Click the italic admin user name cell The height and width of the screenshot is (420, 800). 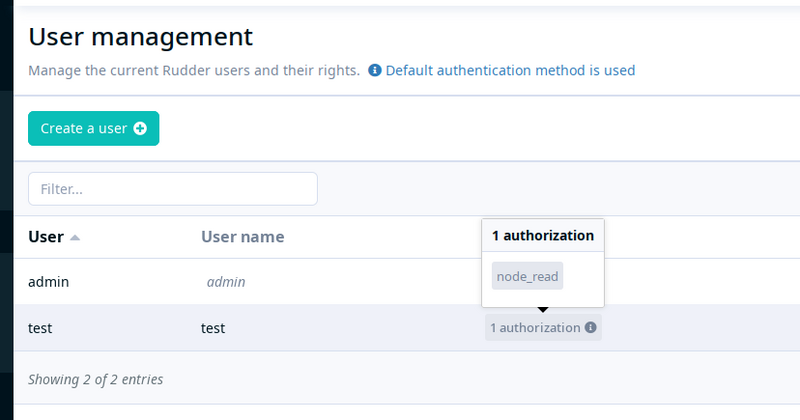(226, 282)
